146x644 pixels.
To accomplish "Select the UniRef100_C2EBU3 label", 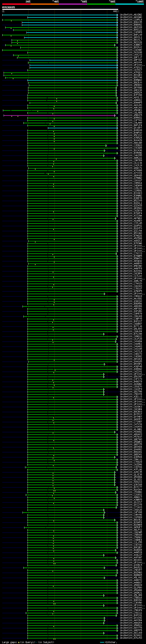I will click(131, 146).
